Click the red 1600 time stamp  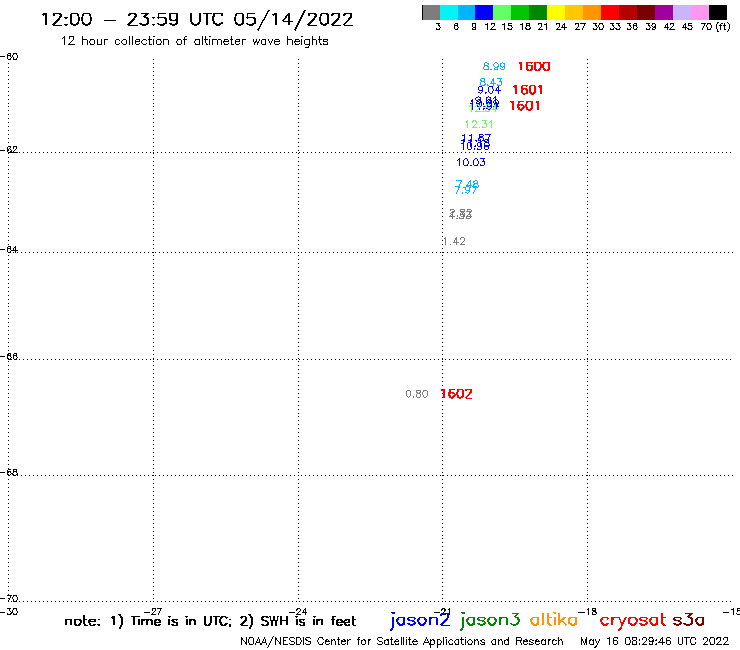click(x=534, y=67)
